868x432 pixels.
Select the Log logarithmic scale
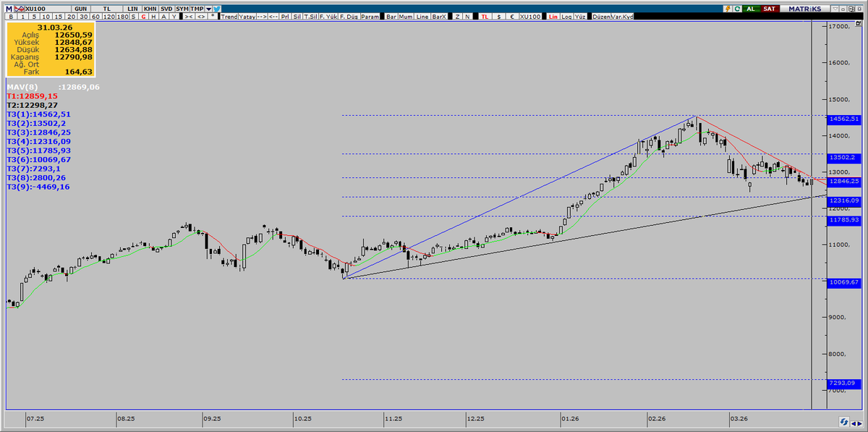point(567,16)
